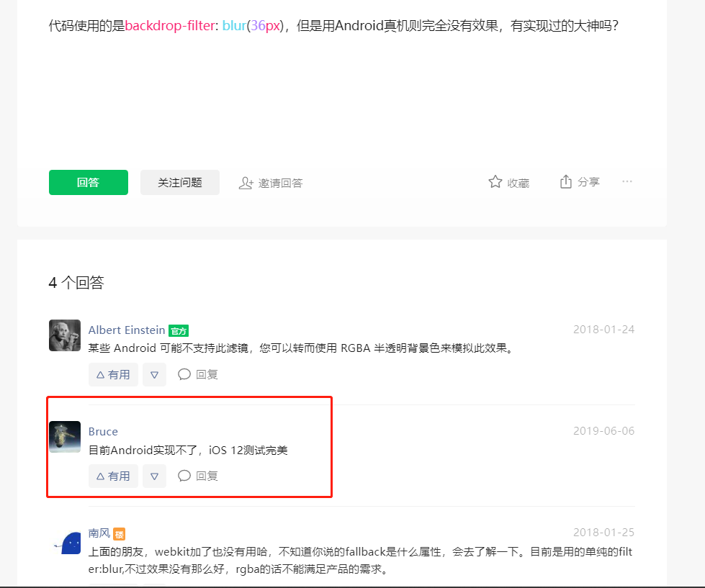The image size is (705, 588).
Task: Click the orange 楼 badge beside 南风
Action: pos(119,533)
